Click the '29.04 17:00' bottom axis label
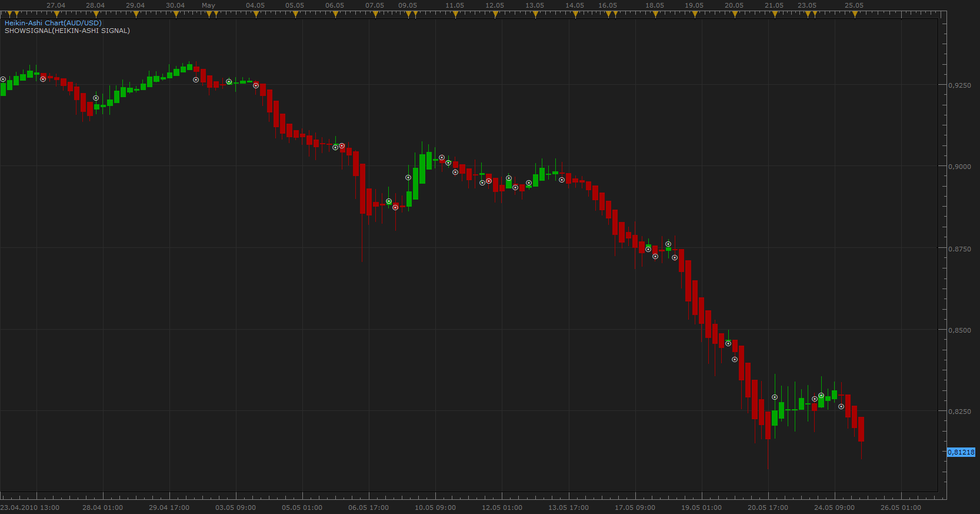 169,508
